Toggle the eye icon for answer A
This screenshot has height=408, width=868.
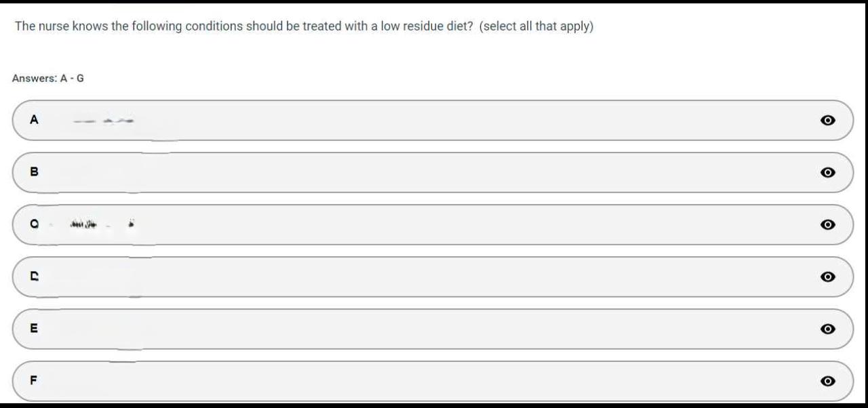(827, 121)
